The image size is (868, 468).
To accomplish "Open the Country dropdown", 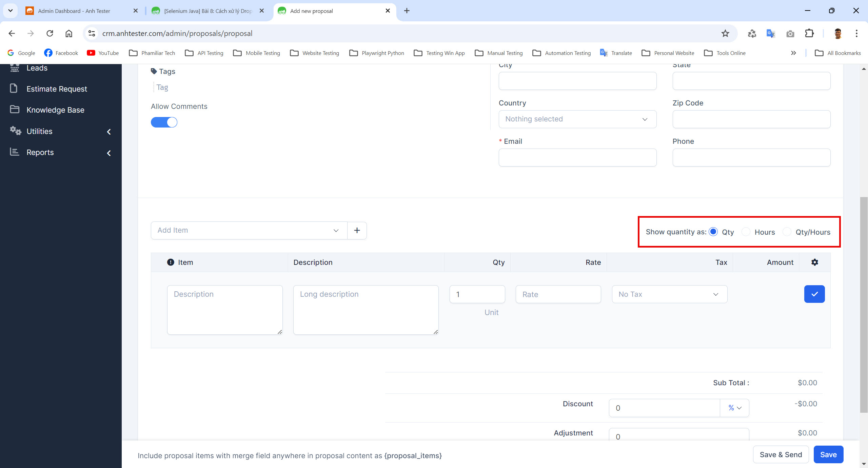I will coord(577,119).
